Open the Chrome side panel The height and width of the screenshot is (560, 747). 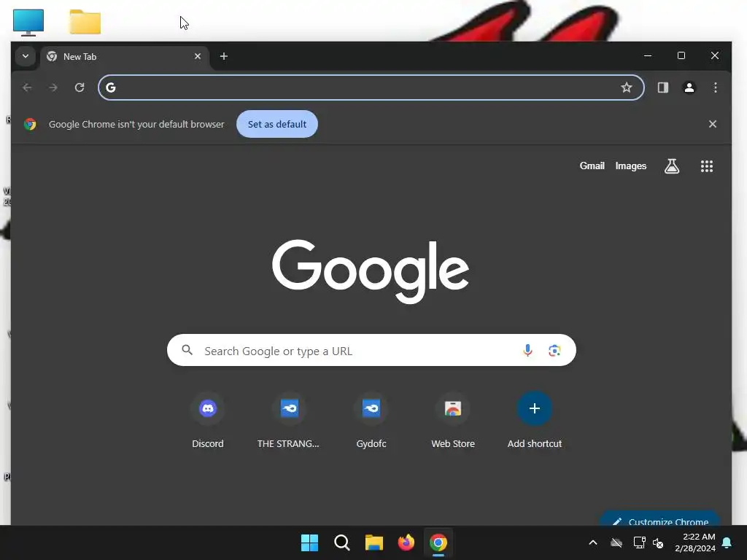coord(662,87)
